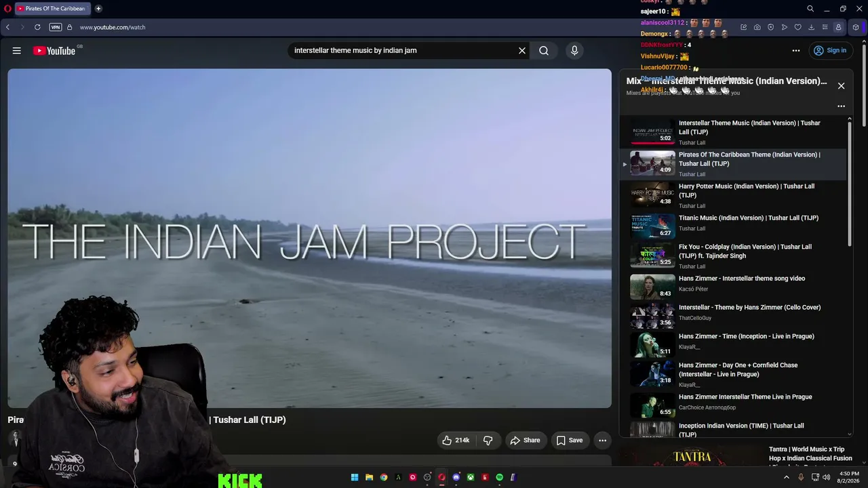This screenshot has height=488, width=868.
Task: Play Day One + Cornfield Chase video
Action: tap(733, 373)
